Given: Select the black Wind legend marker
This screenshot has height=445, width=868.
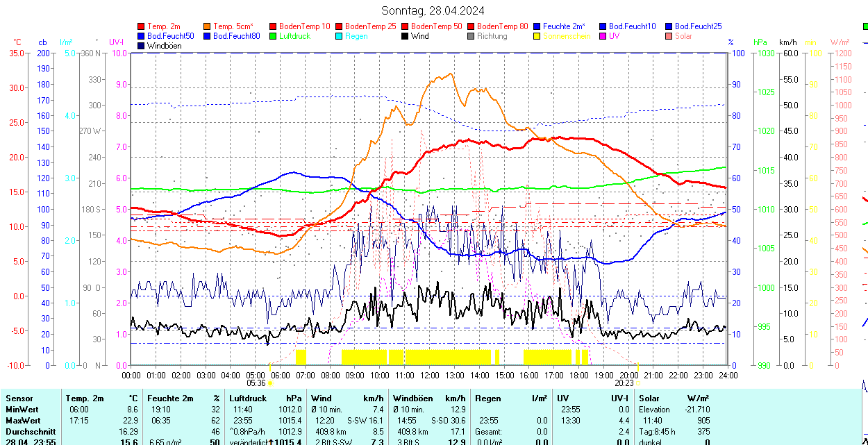Looking at the screenshot, I should point(406,36).
